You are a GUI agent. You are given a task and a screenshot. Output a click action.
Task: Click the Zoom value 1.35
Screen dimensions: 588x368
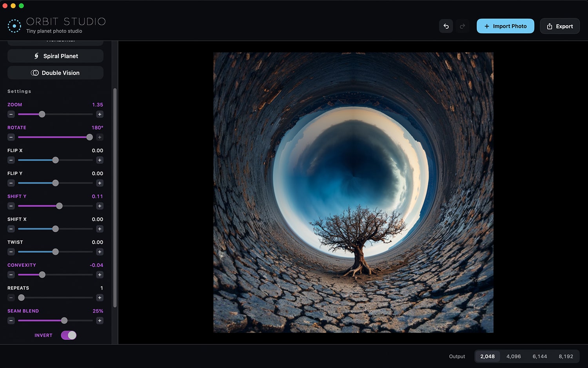(98, 105)
